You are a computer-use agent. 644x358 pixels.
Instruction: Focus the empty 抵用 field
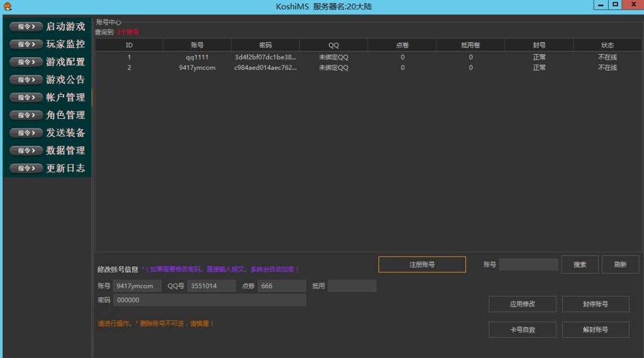tap(352, 286)
